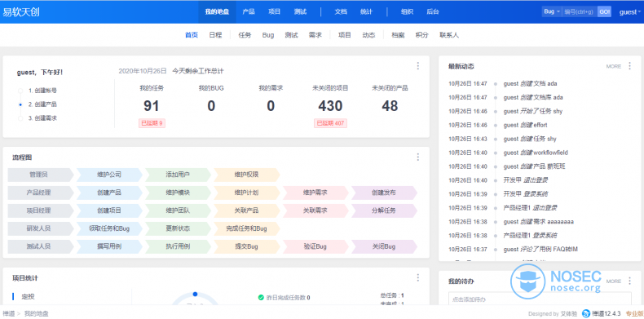
Task: Click the 我的任务 count 91
Action: click(151, 106)
